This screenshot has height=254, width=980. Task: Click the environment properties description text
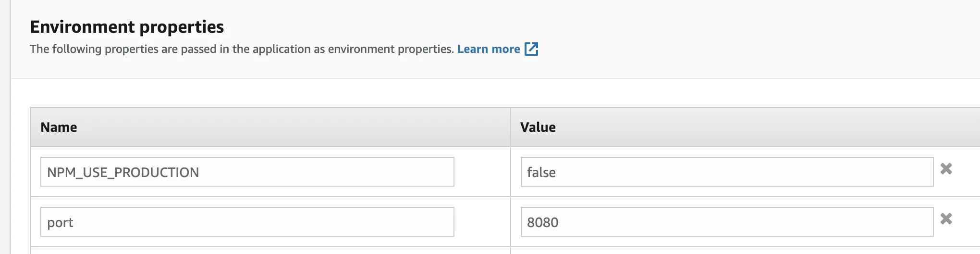(241, 49)
